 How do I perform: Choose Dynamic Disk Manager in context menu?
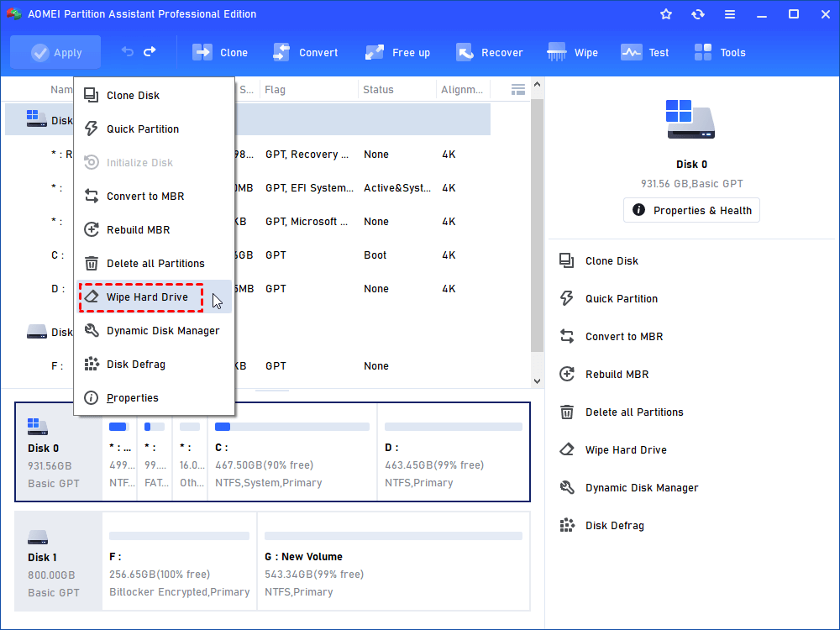pos(155,330)
